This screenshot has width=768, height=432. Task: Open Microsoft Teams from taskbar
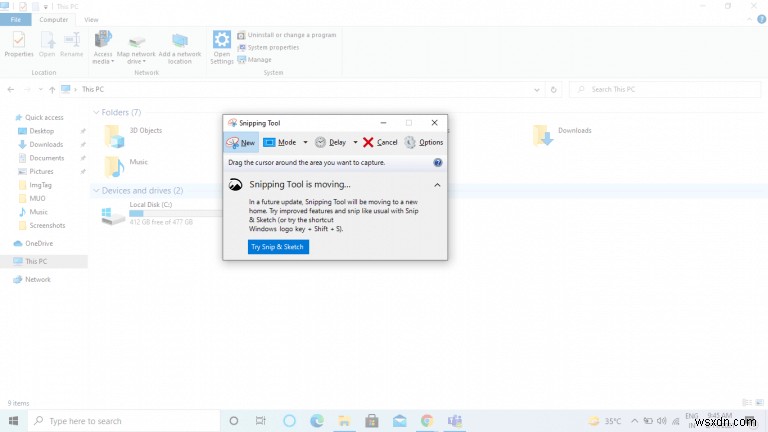point(455,421)
